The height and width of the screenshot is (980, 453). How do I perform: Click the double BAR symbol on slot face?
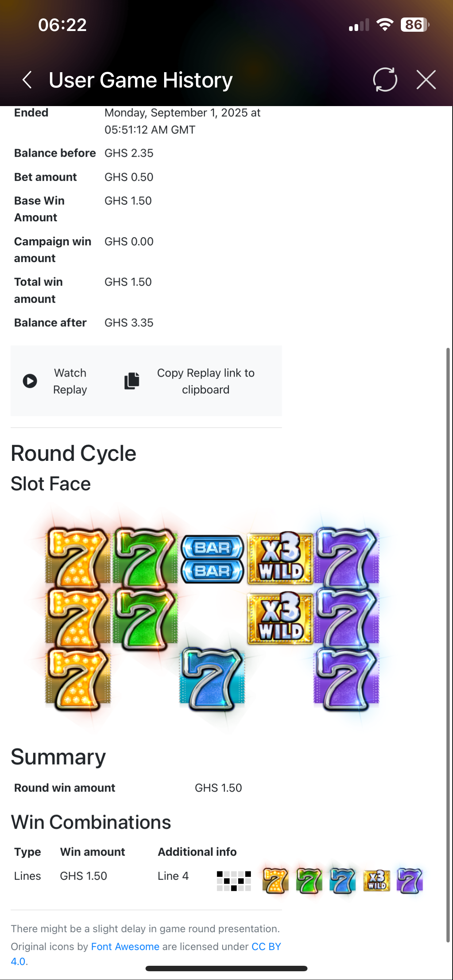(x=212, y=559)
